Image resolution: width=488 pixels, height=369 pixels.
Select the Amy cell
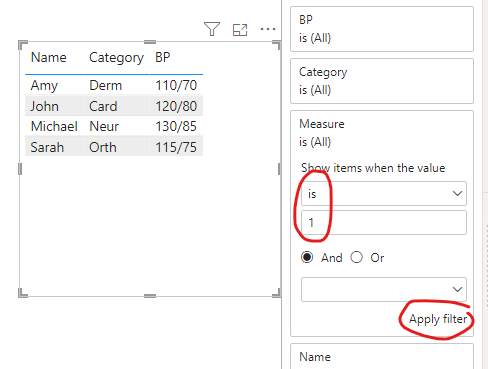pyautogui.click(x=44, y=86)
